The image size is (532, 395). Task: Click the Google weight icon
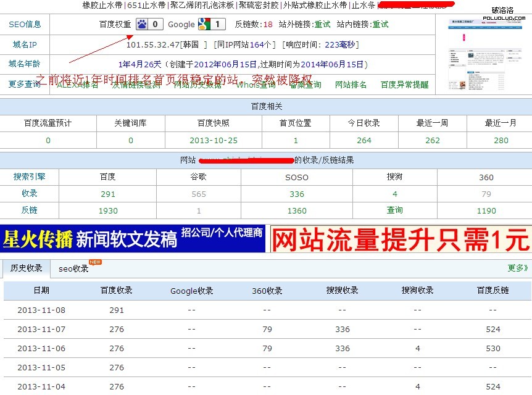click(204, 24)
